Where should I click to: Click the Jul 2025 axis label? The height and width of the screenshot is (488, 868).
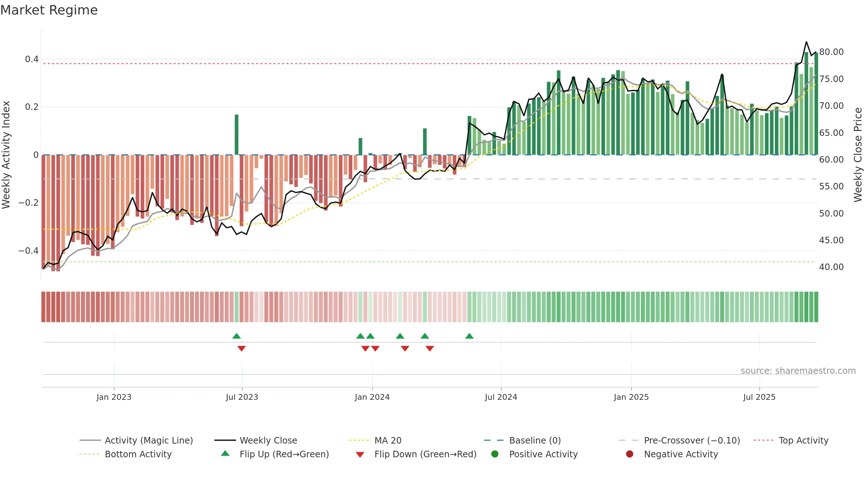(x=759, y=397)
